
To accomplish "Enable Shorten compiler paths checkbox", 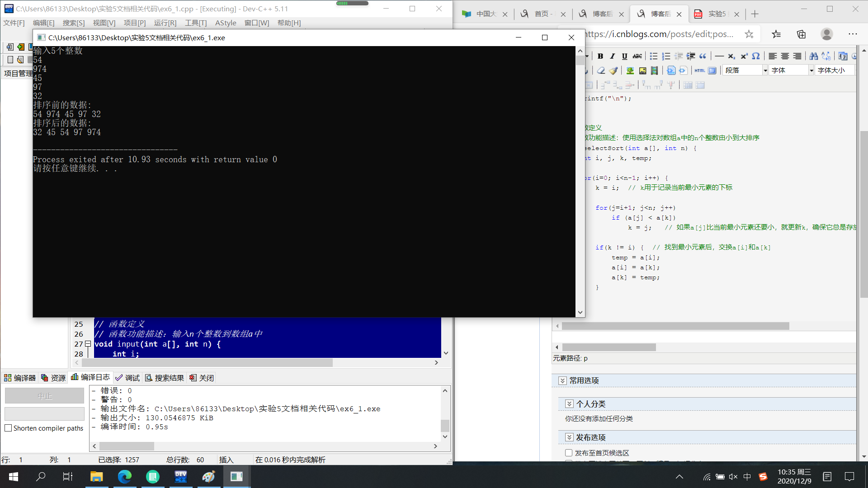I will 8,428.
